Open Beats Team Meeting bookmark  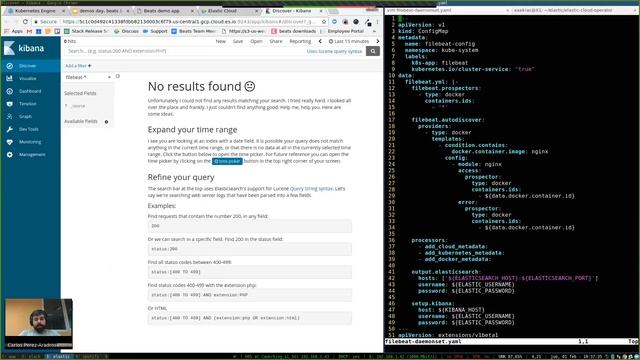[194, 31]
